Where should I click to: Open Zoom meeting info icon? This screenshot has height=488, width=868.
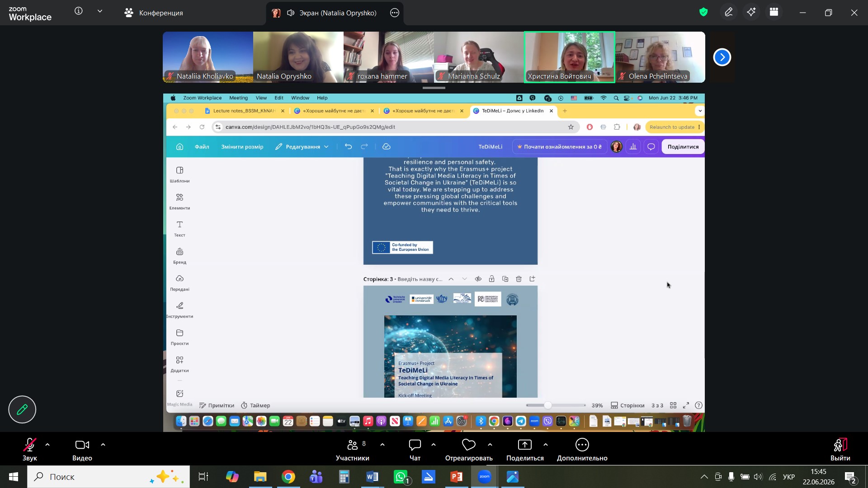click(79, 11)
